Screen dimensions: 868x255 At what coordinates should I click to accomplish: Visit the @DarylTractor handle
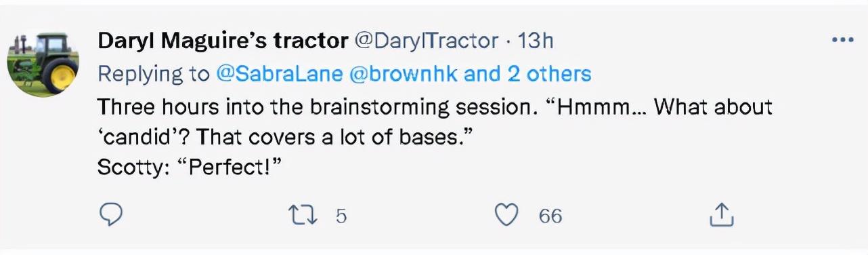pos(427,41)
